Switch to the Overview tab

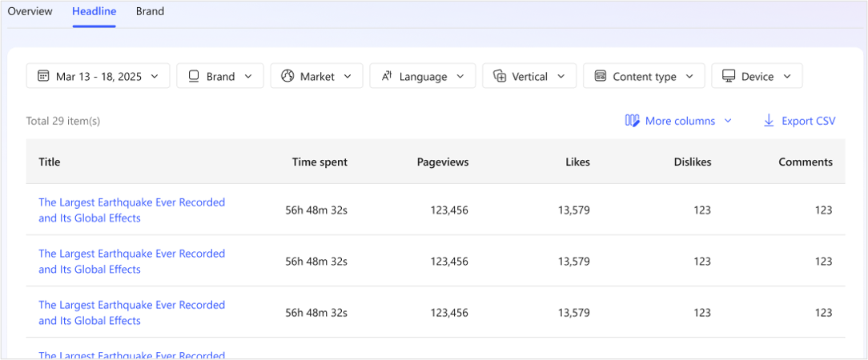point(30,11)
